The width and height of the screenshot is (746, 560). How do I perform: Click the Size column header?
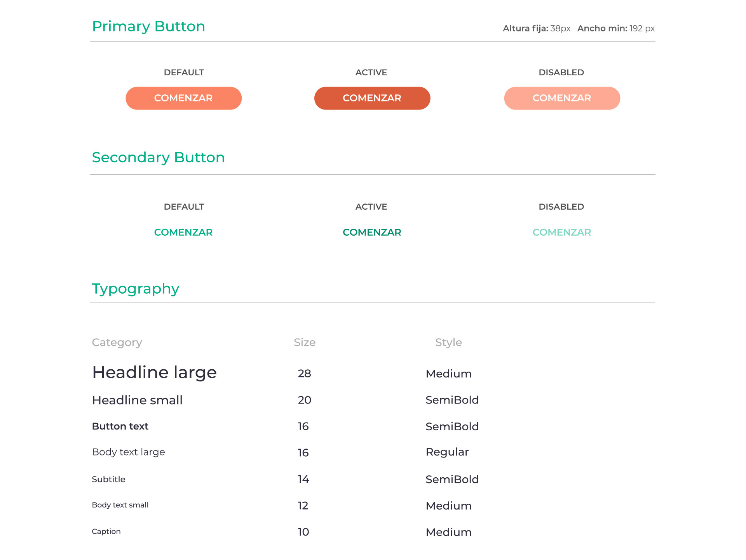coord(305,342)
